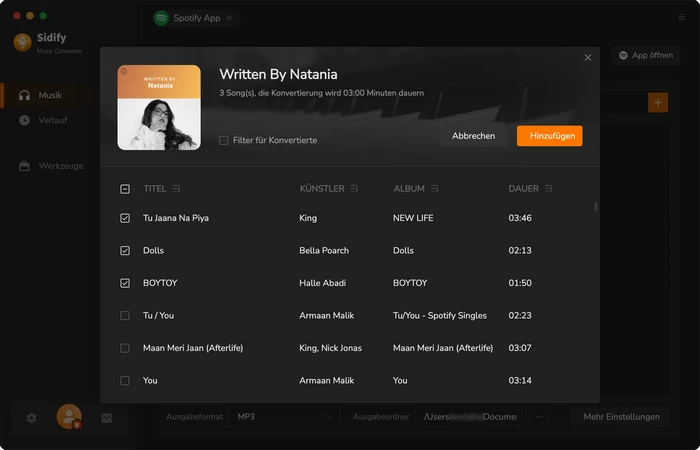The image size is (700, 450).
Task: Click the album NEW LIFE
Action: [413, 218]
